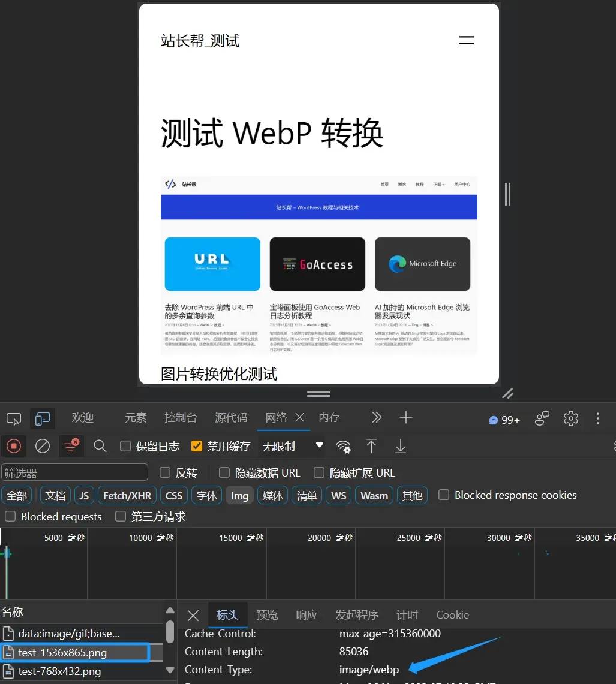Image resolution: width=616 pixels, height=684 pixels.
Task: Open network conditions settings
Action: point(344,446)
